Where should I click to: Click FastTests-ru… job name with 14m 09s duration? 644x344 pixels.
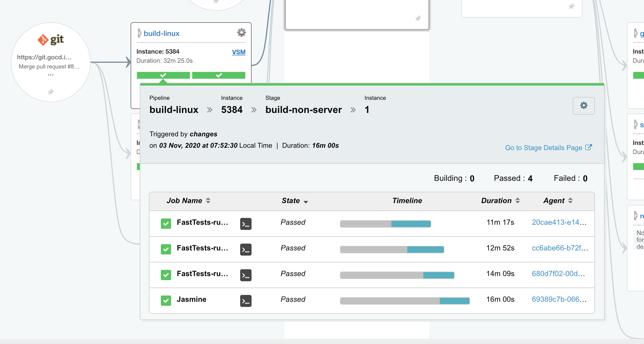coord(202,274)
